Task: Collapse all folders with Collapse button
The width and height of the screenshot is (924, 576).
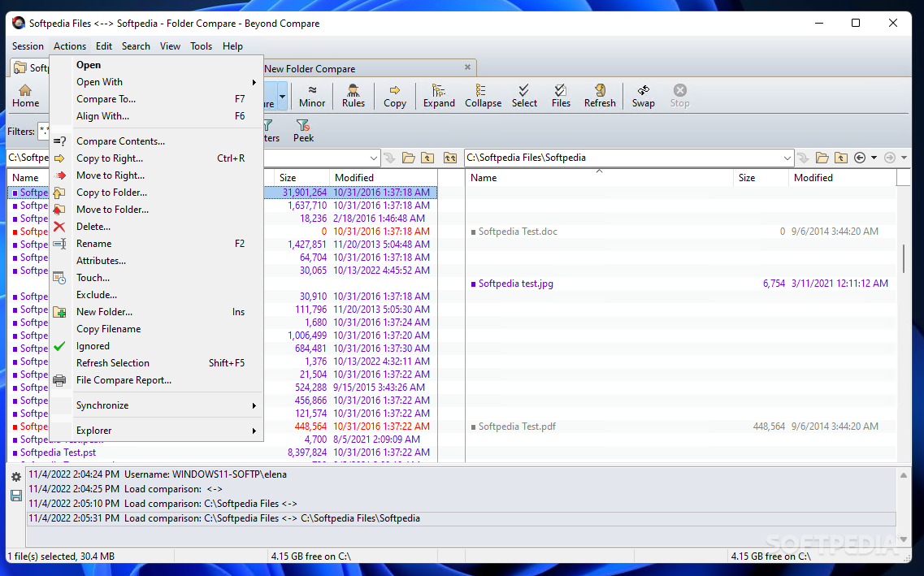Action: coord(483,96)
